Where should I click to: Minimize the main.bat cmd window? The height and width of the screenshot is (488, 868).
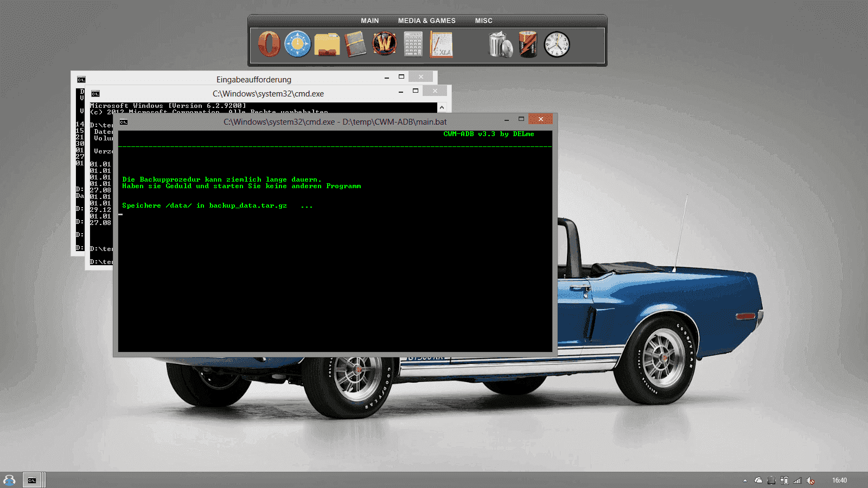(x=506, y=119)
